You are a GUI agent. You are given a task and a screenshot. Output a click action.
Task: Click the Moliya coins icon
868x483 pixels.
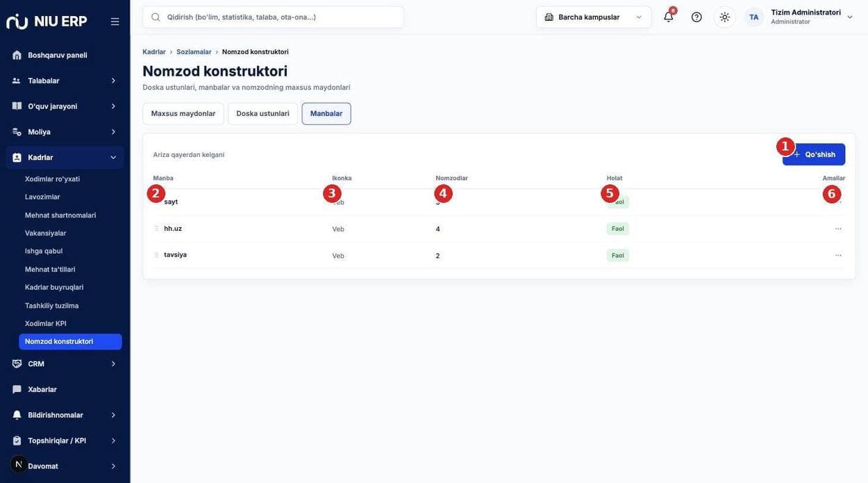point(17,132)
